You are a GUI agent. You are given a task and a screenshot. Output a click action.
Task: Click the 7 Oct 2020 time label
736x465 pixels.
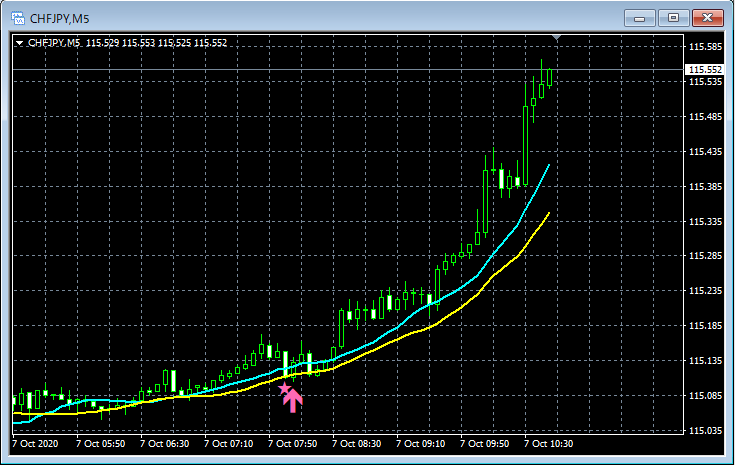(35, 443)
